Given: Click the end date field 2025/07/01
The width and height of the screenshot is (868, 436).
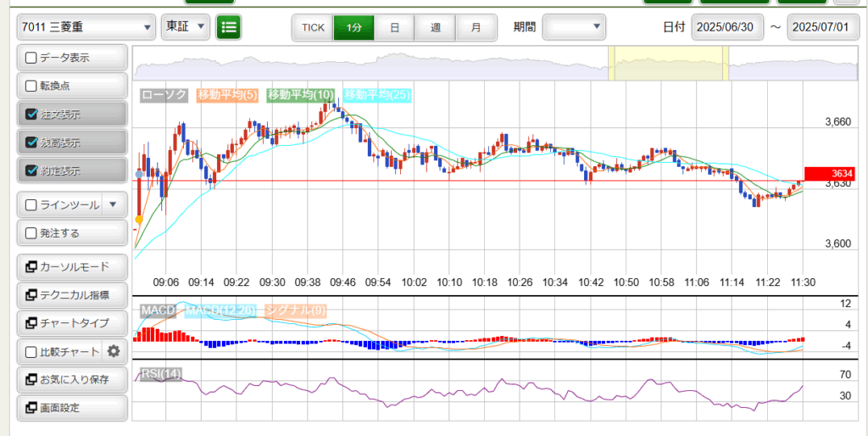Looking at the screenshot, I should 824,27.
